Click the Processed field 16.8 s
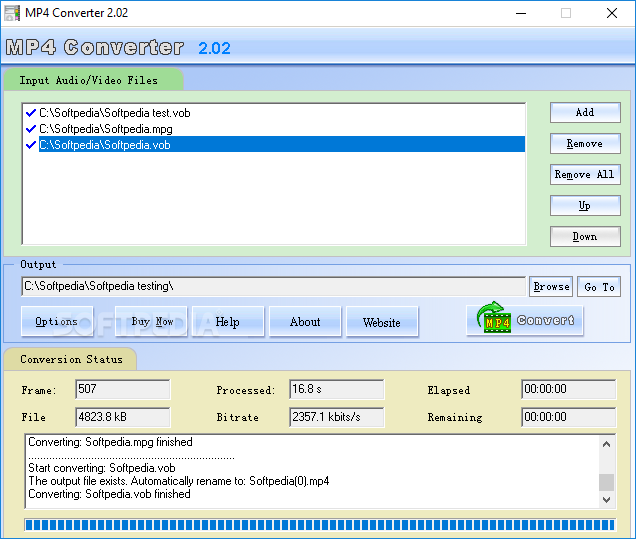 [336, 389]
